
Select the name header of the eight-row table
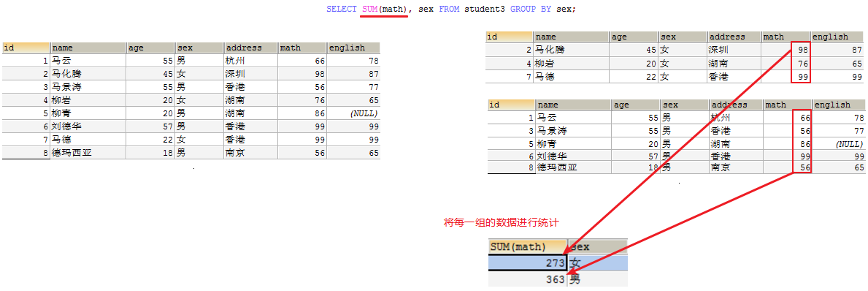[x=88, y=48]
